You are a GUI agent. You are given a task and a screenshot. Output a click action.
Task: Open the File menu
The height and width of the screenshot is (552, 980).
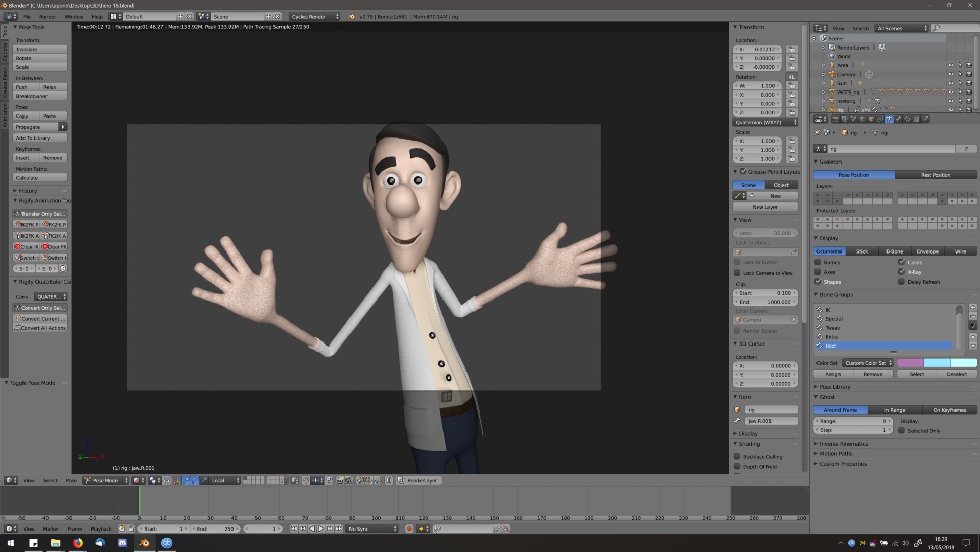[x=27, y=16]
